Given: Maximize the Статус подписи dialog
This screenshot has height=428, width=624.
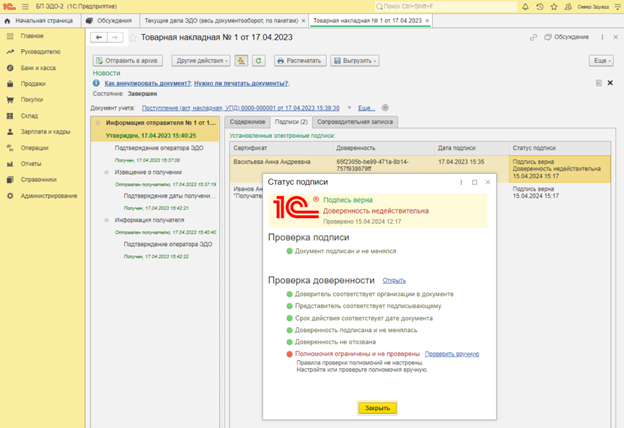Looking at the screenshot, I should [x=474, y=182].
